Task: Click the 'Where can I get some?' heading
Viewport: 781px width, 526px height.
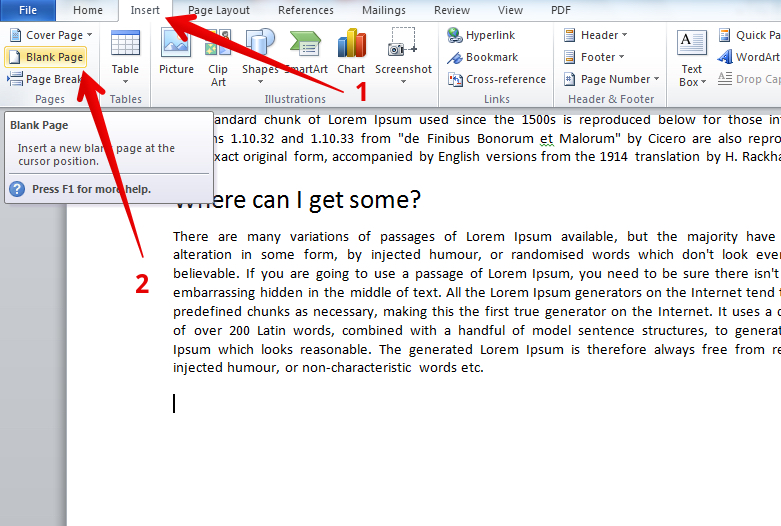Action: (x=297, y=200)
